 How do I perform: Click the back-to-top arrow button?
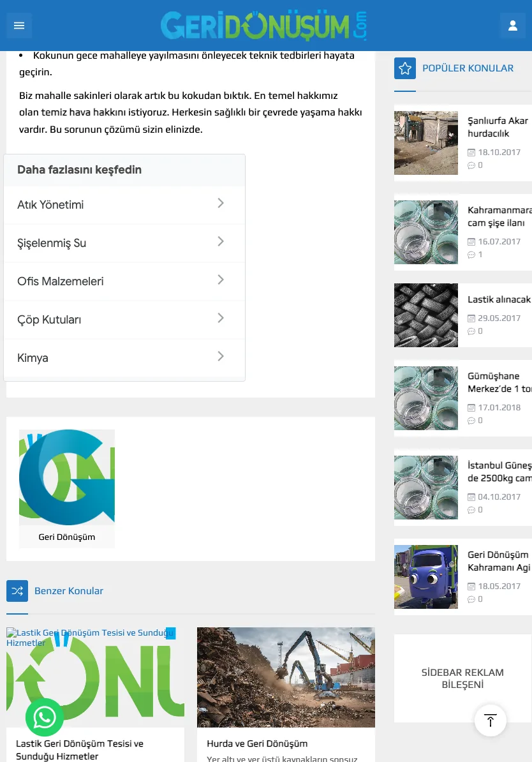click(x=490, y=721)
